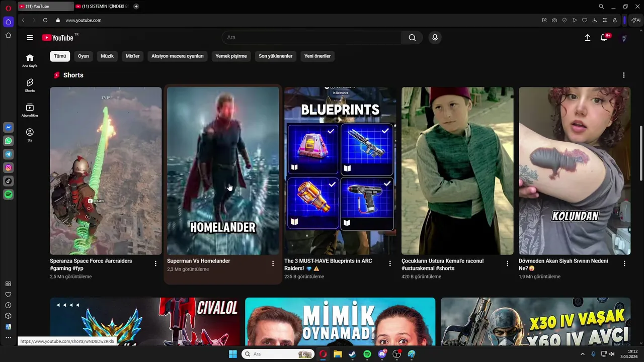Open a new browser tab
The width and height of the screenshot is (644, 362).
(x=136, y=7)
